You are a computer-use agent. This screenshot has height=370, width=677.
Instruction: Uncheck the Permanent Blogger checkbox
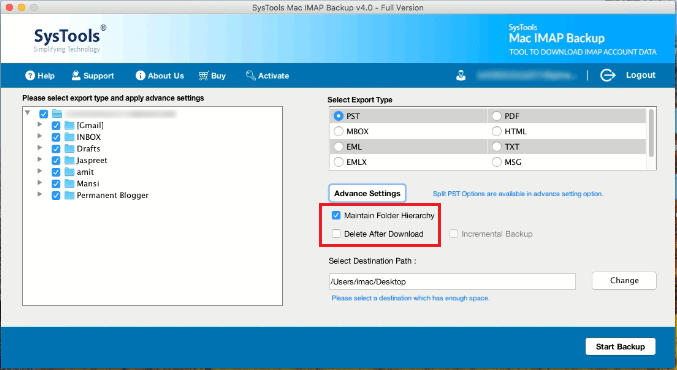coord(56,196)
